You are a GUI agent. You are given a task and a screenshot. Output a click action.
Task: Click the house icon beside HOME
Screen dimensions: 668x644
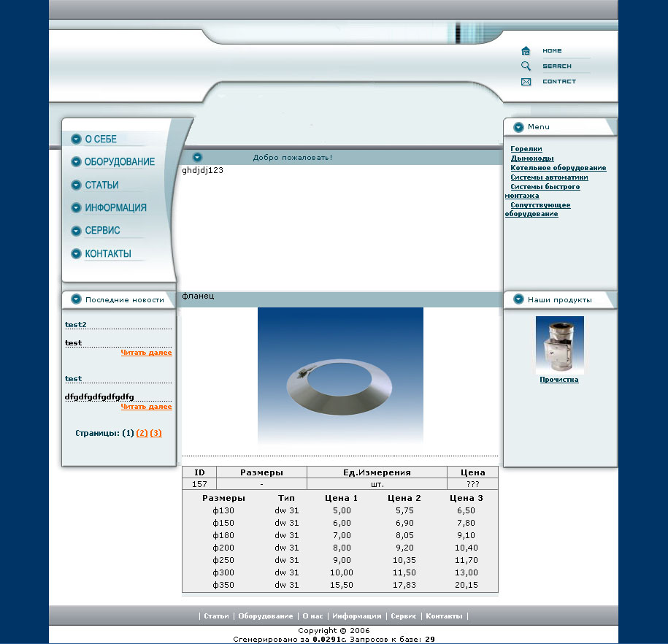point(526,50)
